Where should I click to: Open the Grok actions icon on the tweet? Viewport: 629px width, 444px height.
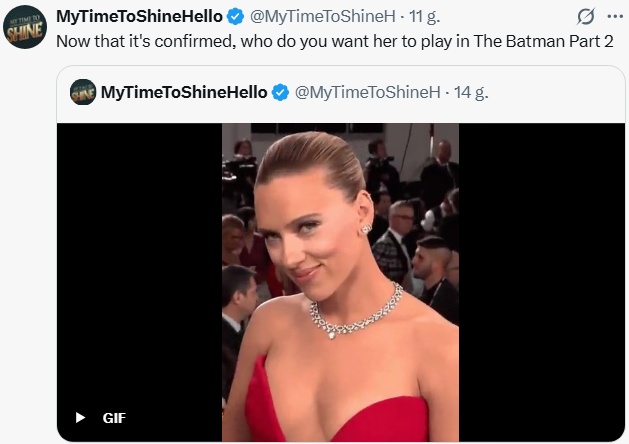(x=587, y=17)
